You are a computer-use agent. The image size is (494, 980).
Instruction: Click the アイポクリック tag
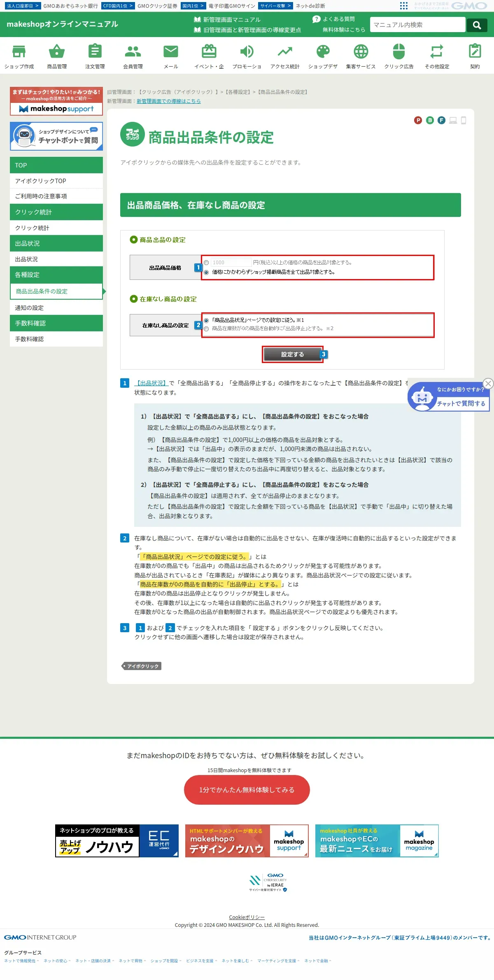tap(142, 666)
